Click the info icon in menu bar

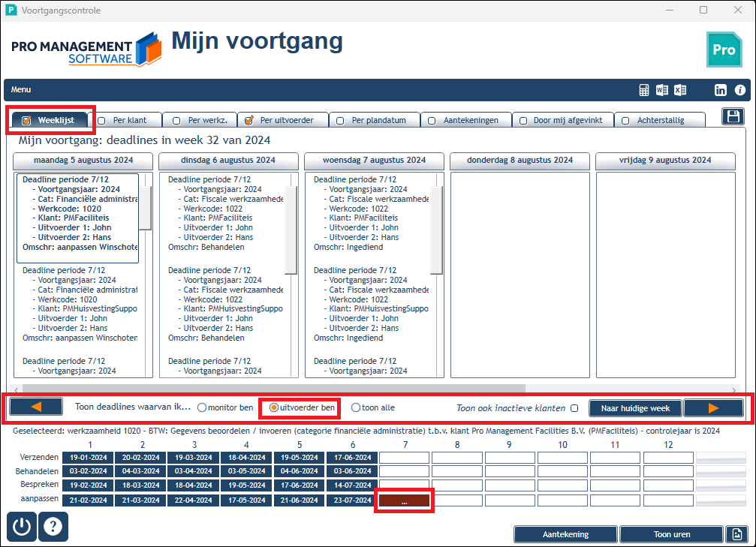[739, 90]
